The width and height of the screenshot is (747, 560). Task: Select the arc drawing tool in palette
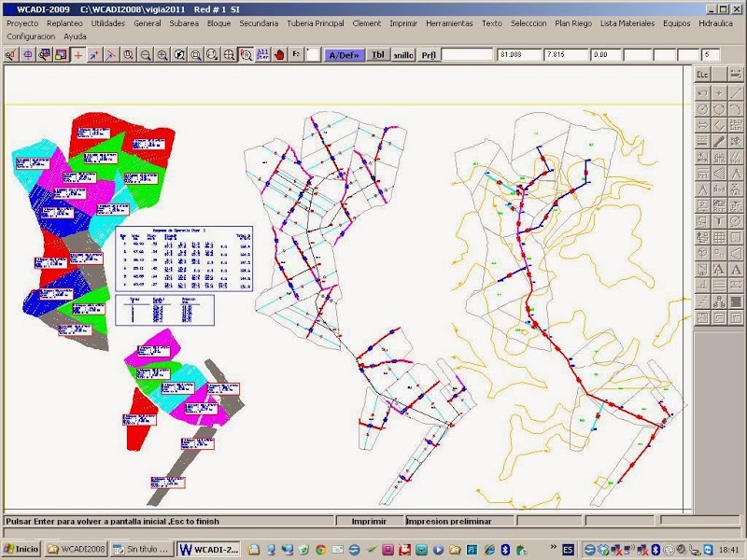pos(736,109)
